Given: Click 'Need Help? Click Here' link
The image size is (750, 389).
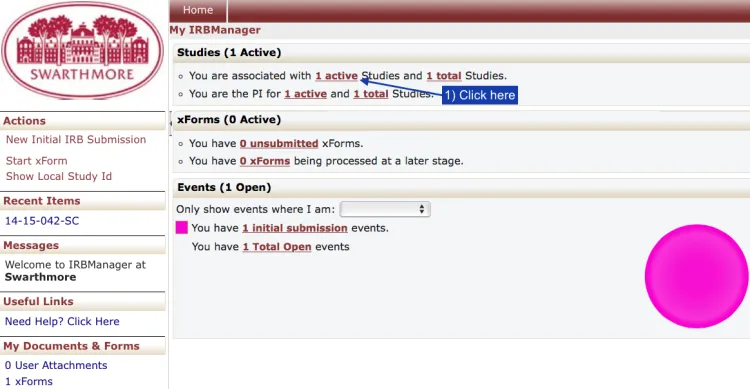Looking at the screenshot, I should click(62, 322).
